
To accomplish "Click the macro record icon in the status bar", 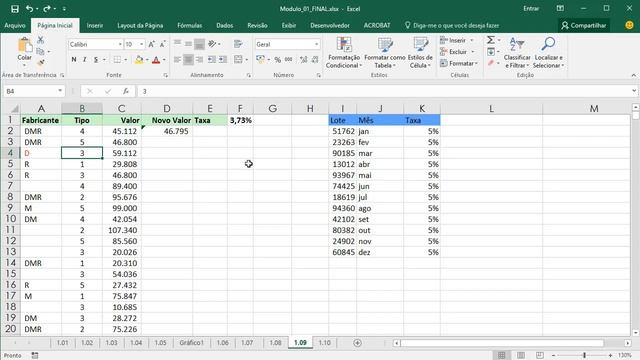I will point(35,356).
